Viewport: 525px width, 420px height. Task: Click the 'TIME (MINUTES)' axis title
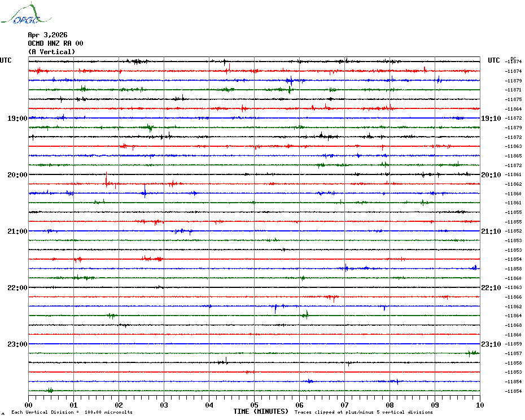(x=261, y=412)
